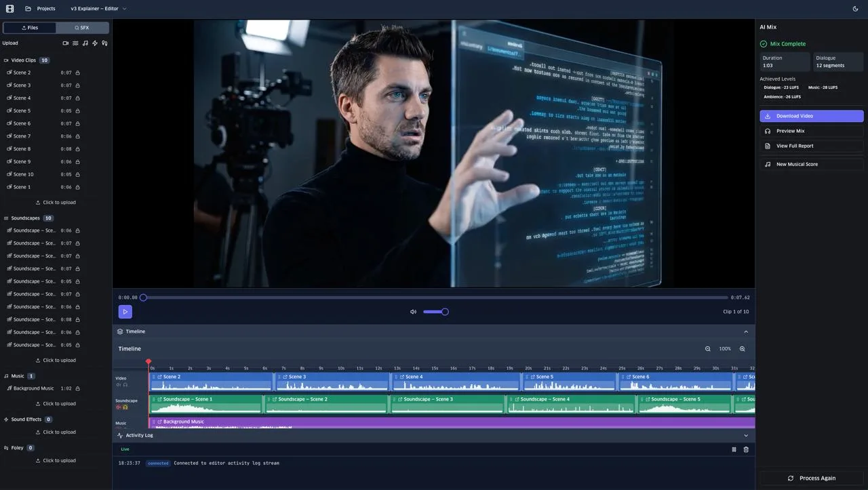Click the Activity Log pulse icon
Viewport: 868px width, 490px height.
click(120, 435)
